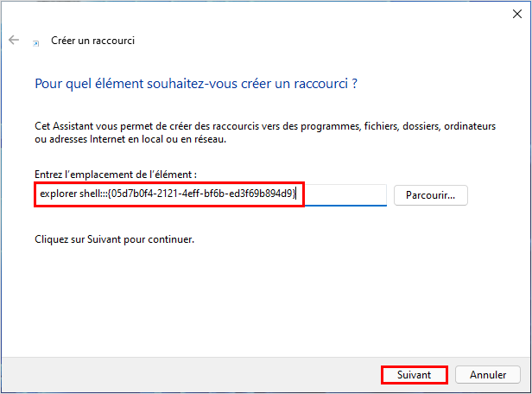
Task: Close the Créer un raccourci dialog
Action: (x=517, y=14)
